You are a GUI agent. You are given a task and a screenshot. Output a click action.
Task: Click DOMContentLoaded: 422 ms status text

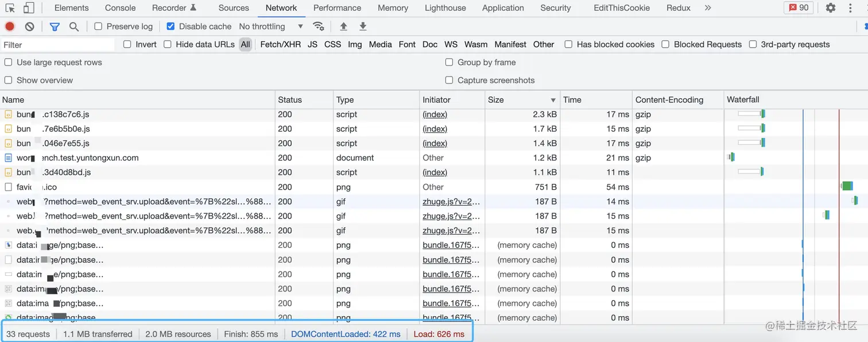pyautogui.click(x=346, y=334)
